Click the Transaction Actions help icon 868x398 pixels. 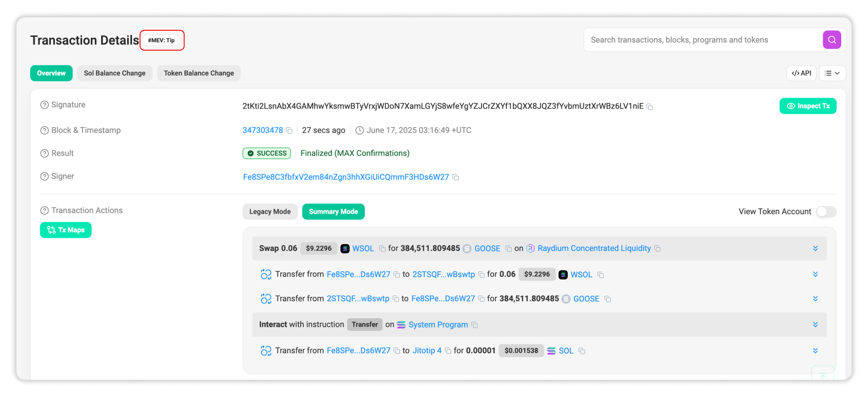tap(44, 211)
